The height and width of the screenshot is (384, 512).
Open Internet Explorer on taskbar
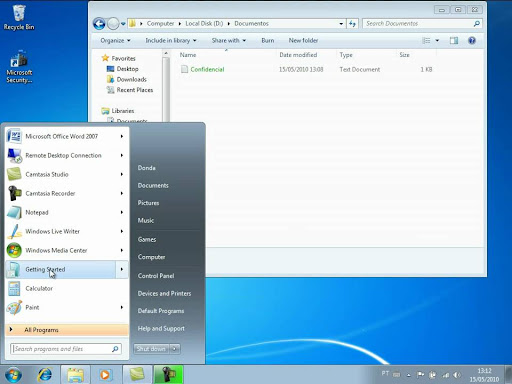coord(45,375)
